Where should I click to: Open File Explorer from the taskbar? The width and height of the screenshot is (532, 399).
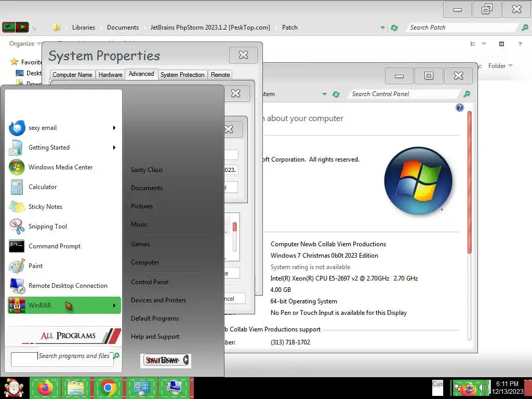(x=76, y=388)
